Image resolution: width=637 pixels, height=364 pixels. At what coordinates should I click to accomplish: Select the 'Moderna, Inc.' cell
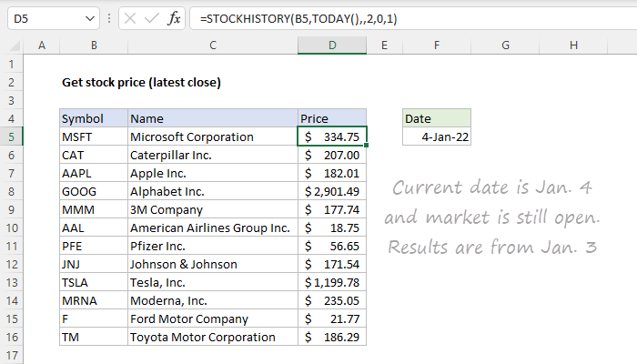[213, 300]
